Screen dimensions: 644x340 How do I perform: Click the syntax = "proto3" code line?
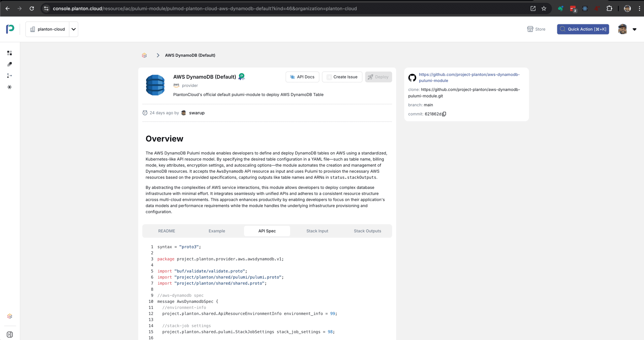(179, 247)
